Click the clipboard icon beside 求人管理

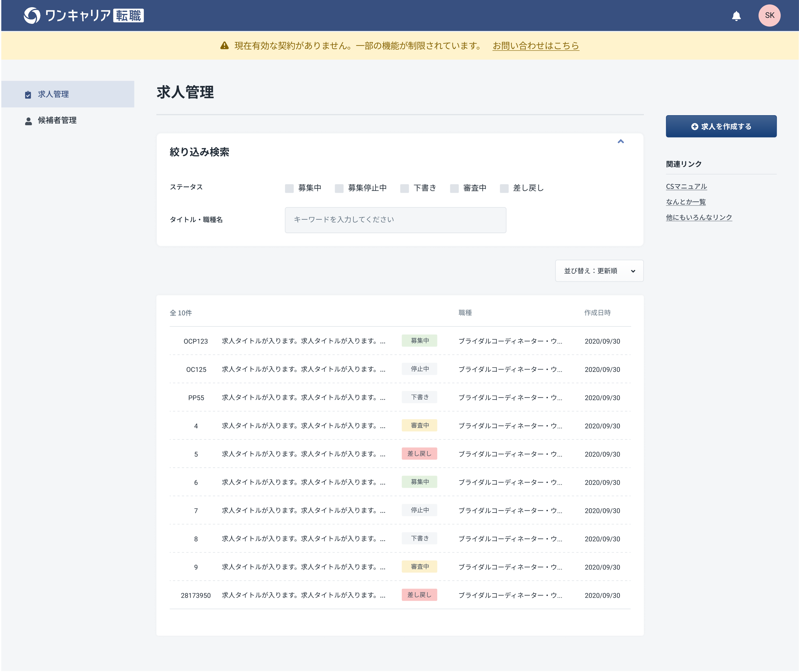(28, 95)
